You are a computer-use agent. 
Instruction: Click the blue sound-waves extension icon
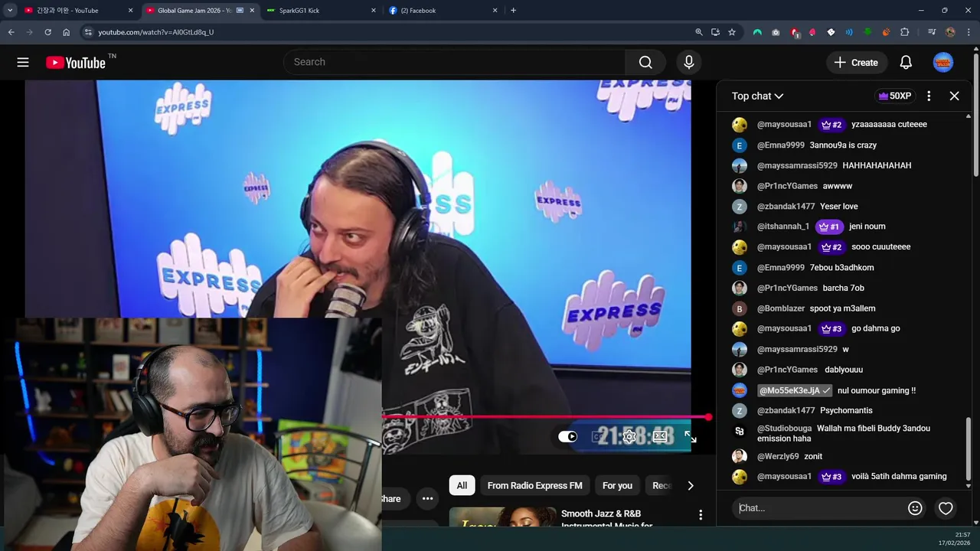[849, 32]
